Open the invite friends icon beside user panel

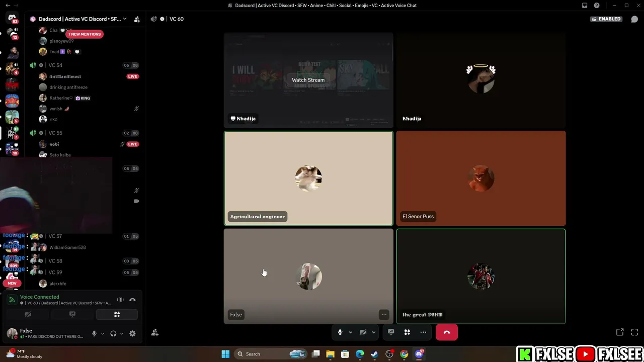coord(155,333)
